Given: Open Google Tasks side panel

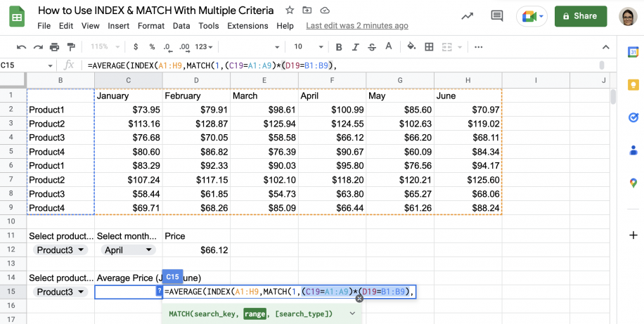Looking at the screenshot, I should pos(633,117).
